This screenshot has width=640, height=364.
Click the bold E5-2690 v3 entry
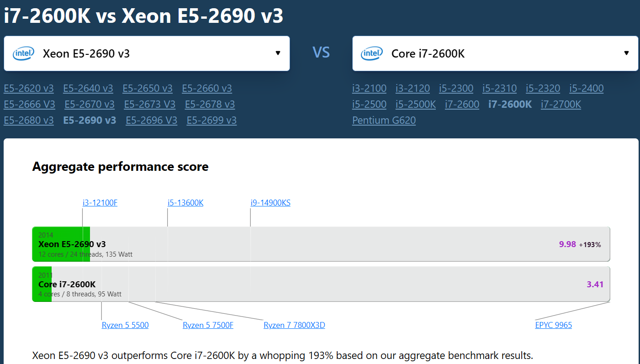point(90,121)
